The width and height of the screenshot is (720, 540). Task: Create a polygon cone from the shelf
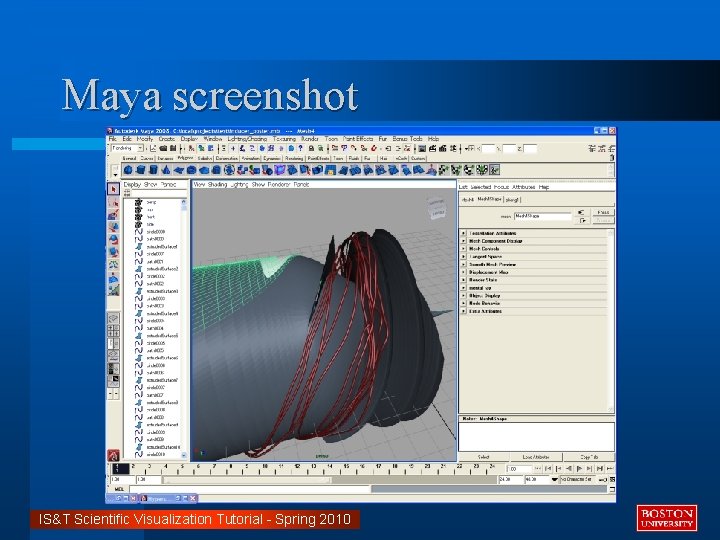[x=166, y=170]
